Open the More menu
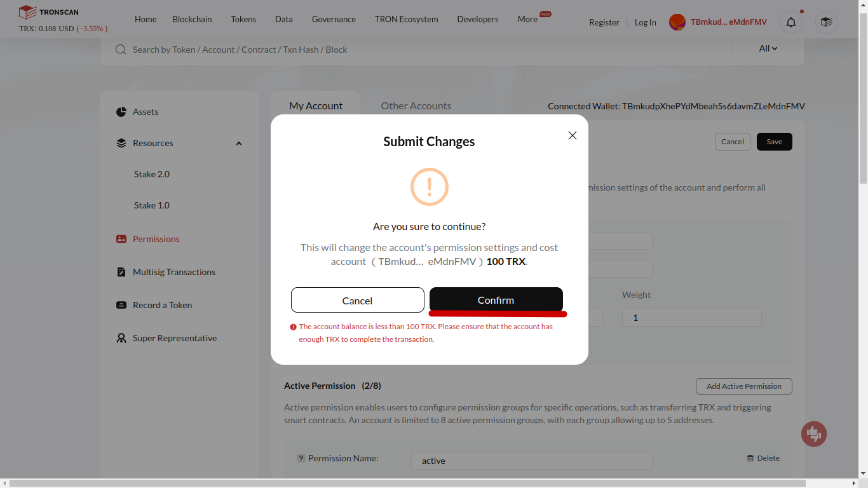This screenshot has height=488, width=868. coord(527,19)
